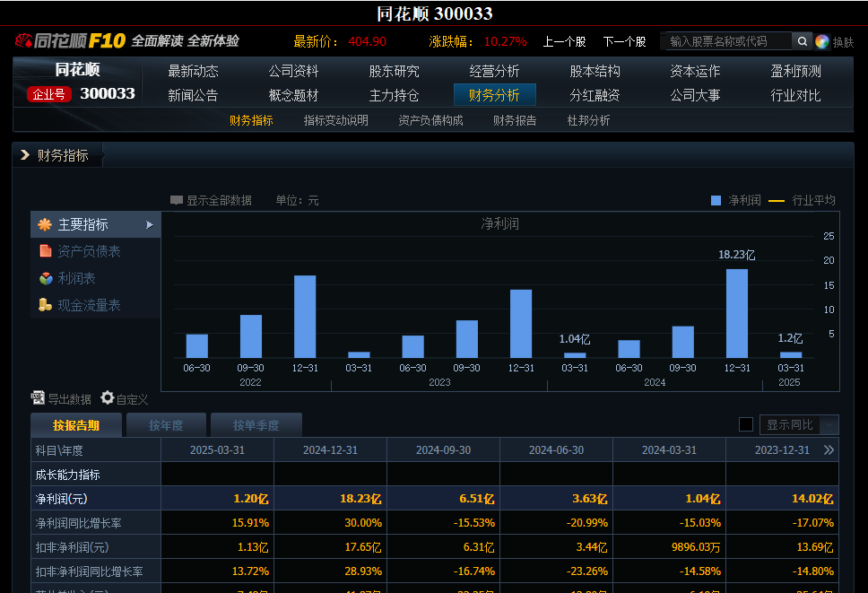Open the 行业对比 menu

coord(796,95)
